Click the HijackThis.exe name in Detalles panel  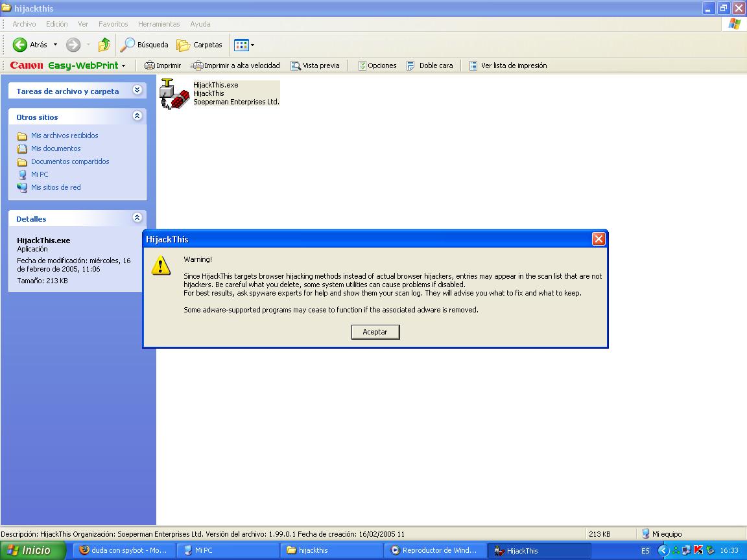pyautogui.click(x=43, y=240)
